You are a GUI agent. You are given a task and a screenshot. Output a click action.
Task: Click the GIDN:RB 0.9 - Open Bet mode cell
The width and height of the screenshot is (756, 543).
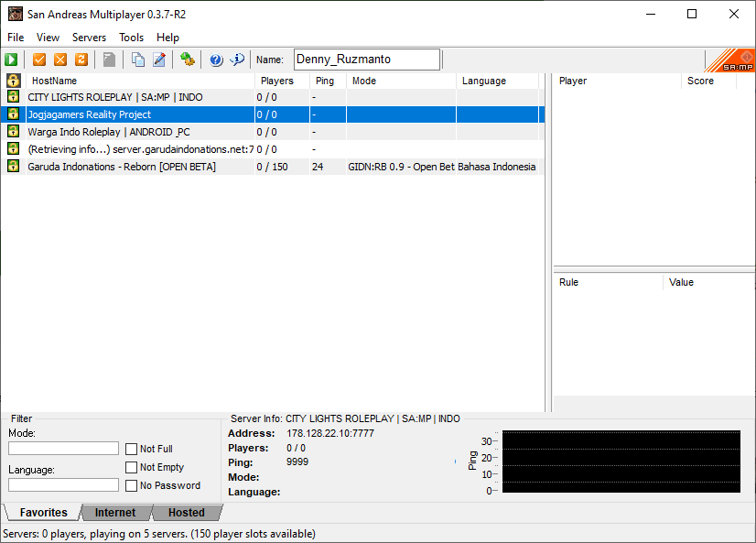coord(401,167)
